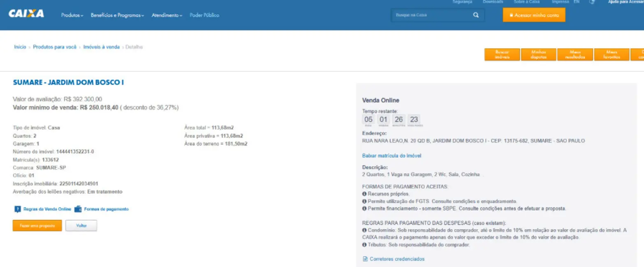Click the Área do terreno = 181,50m2 text
The height and width of the screenshot is (267, 644).
coord(216,144)
